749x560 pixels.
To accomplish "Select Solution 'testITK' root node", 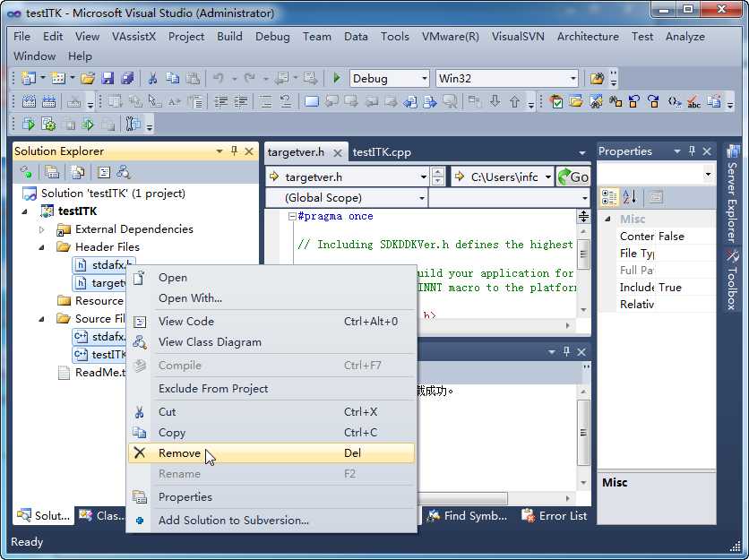I will (104, 194).
